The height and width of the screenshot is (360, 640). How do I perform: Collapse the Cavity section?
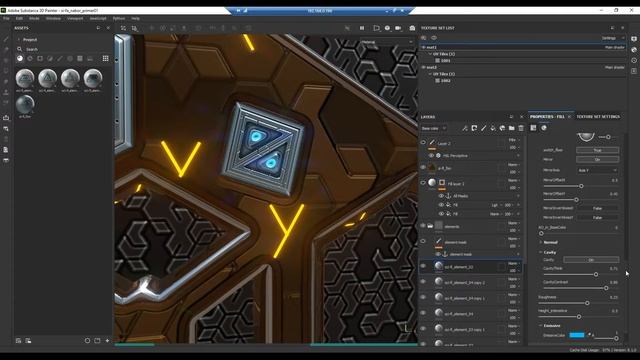(x=541, y=252)
